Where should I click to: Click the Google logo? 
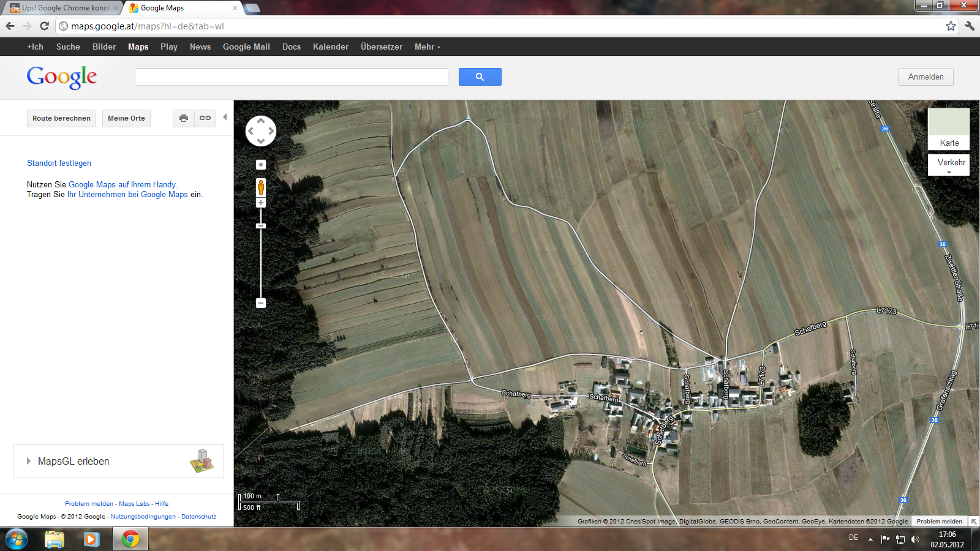pyautogui.click(x=61, y=77)
